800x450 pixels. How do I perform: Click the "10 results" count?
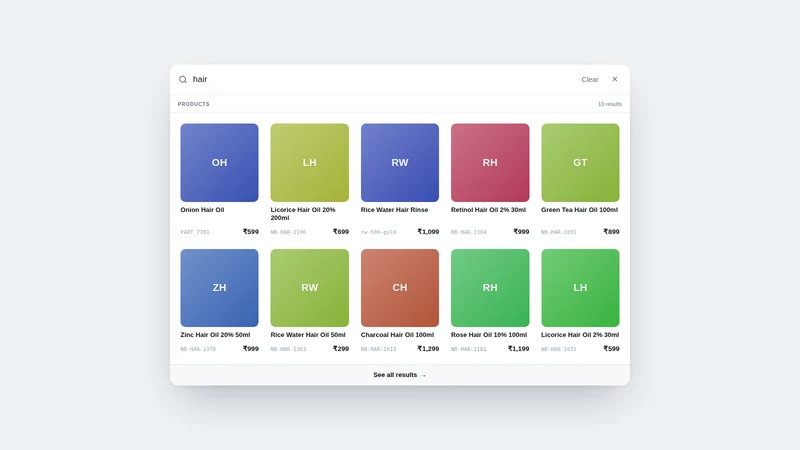(610, 104)
